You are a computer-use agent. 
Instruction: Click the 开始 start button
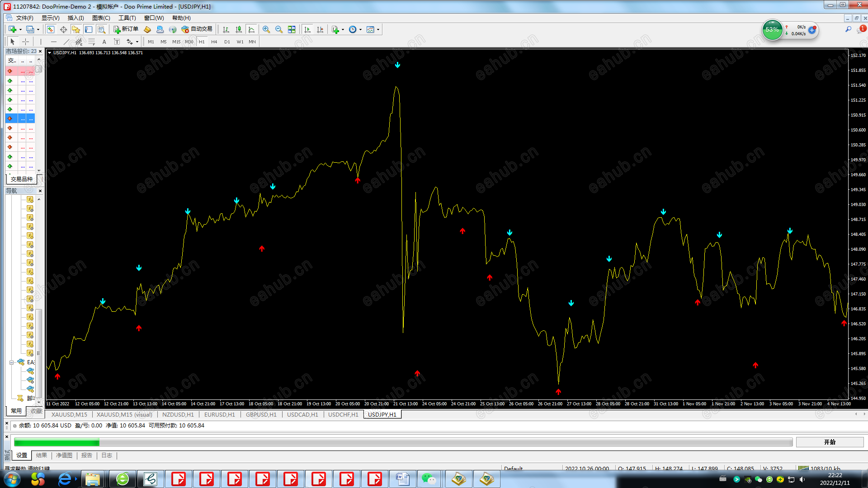(x=830, y=442)
